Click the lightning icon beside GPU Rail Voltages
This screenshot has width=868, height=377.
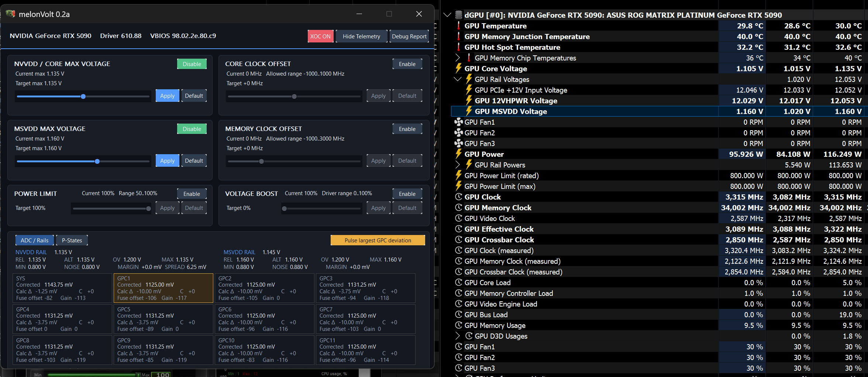tap(469, 79)
